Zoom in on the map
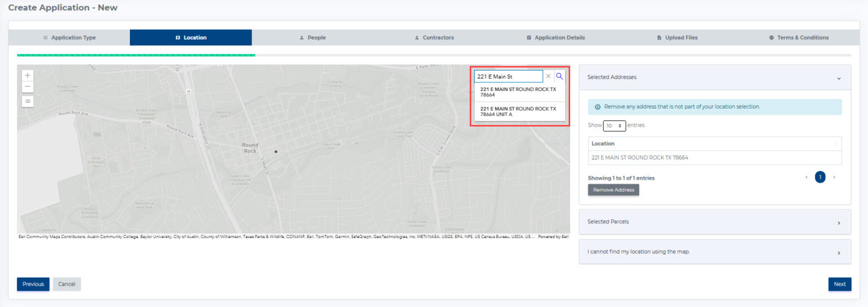The height and width of the screenshot is (307, 868). (28, 75)
